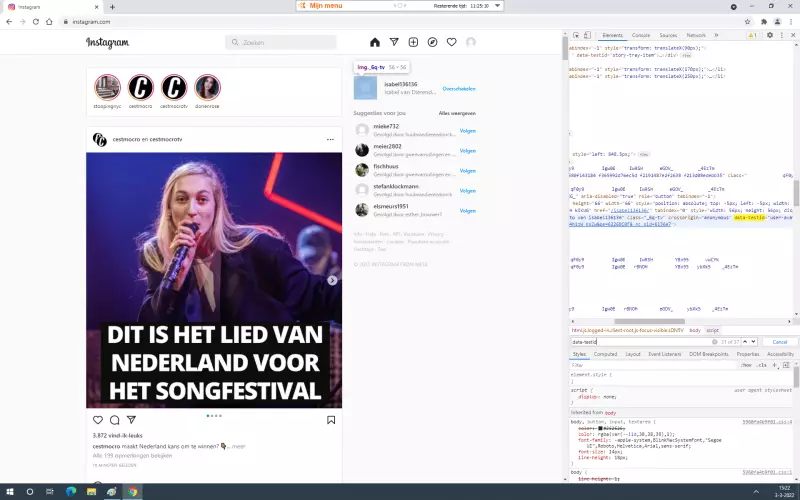Open comments on the cestmocro post
The height and width of the screenshot is (500, 800).
click(x=115, y=420)
